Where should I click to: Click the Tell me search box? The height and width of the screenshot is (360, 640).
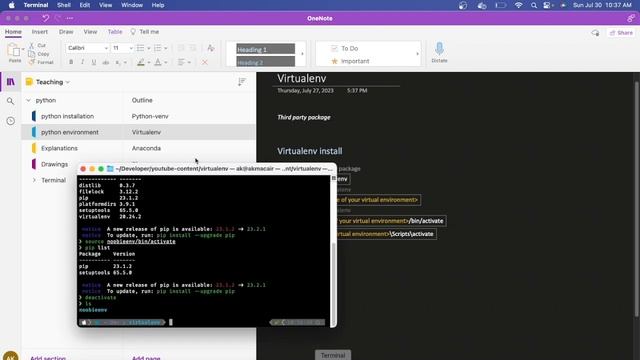pos(145,31)
